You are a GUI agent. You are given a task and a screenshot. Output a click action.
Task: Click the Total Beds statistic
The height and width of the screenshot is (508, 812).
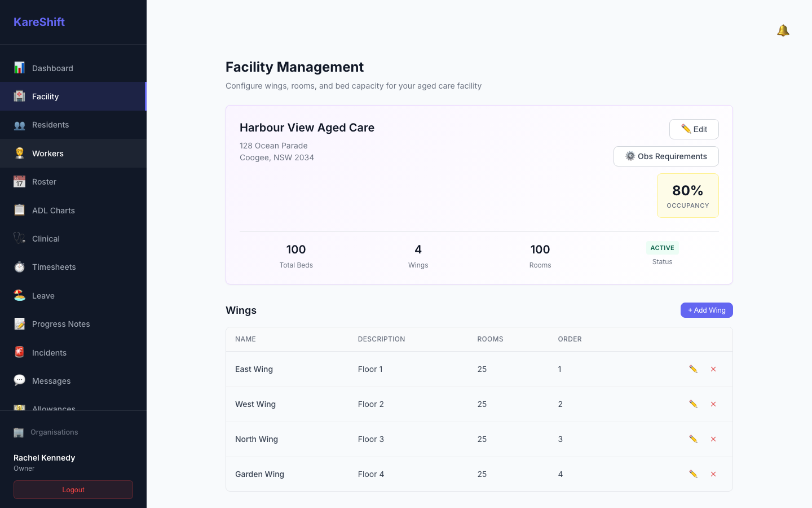pyautogui.click(x=296, y=256)
